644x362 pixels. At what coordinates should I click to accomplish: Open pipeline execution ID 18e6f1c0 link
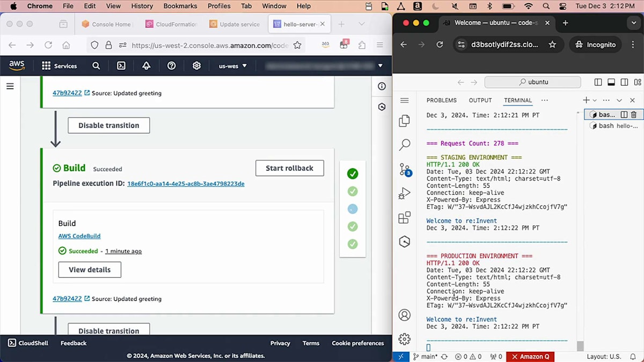point(186,183)
